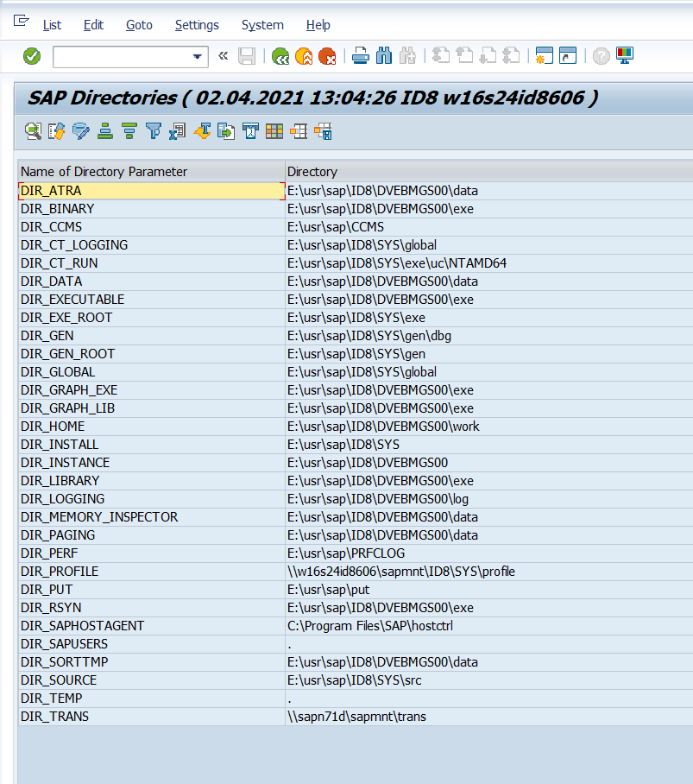Screen dimensions: 693x784
Task: Click the Change Layout colored grid icon
Action: click(x=274, y=131)
